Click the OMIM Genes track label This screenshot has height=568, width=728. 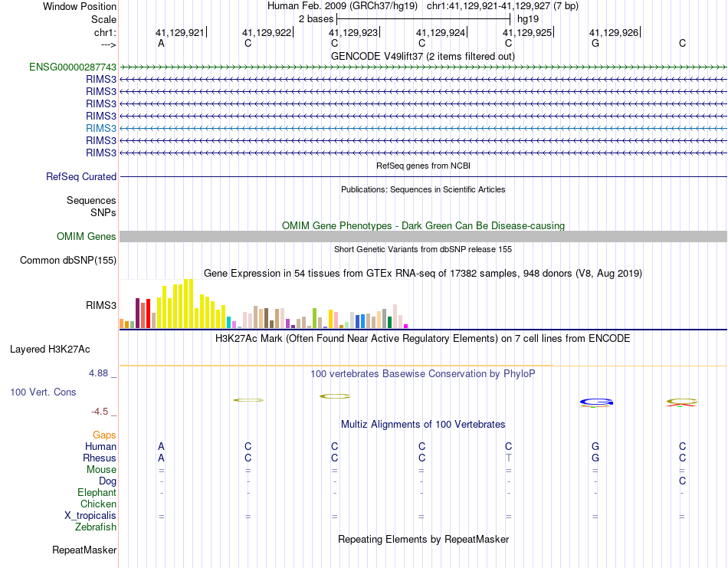tap(86, 236)
